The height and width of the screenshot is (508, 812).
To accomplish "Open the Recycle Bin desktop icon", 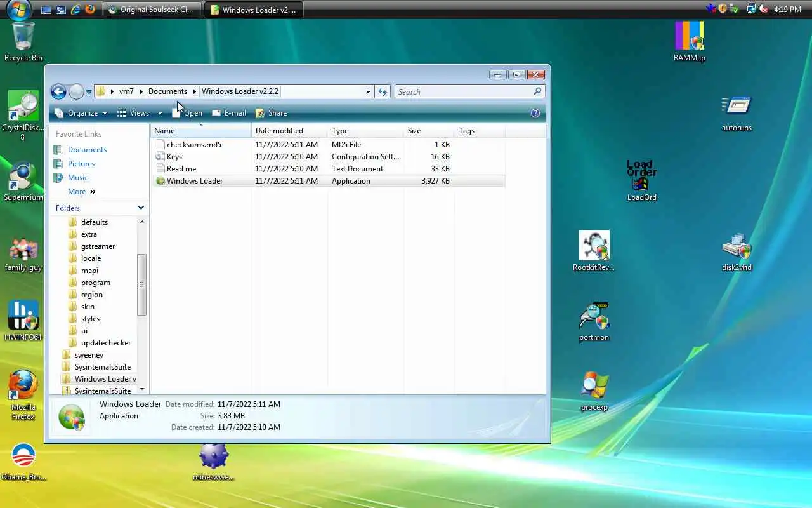I will 23,41.
